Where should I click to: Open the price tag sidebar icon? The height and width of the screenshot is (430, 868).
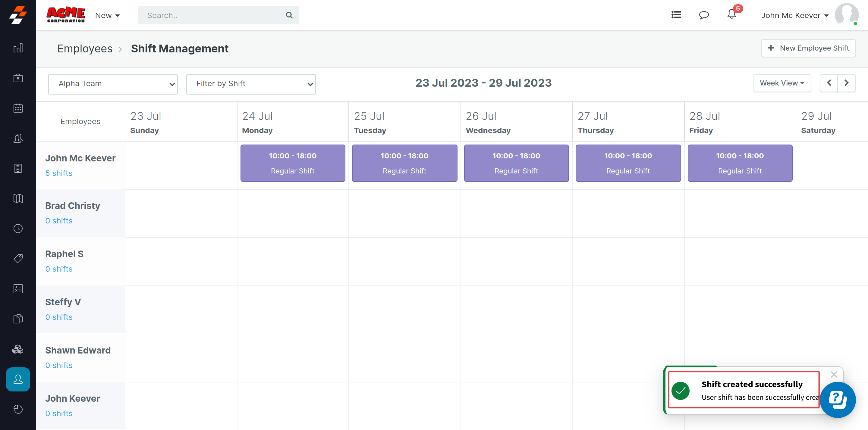pyautogui.click(x=18, y=259)
